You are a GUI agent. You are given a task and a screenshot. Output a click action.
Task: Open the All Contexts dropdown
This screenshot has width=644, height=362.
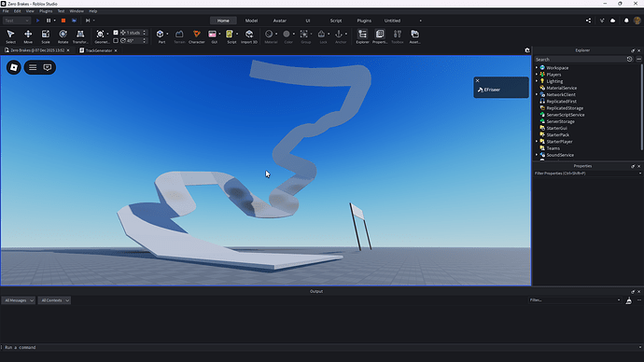click(x=54, y=300)
